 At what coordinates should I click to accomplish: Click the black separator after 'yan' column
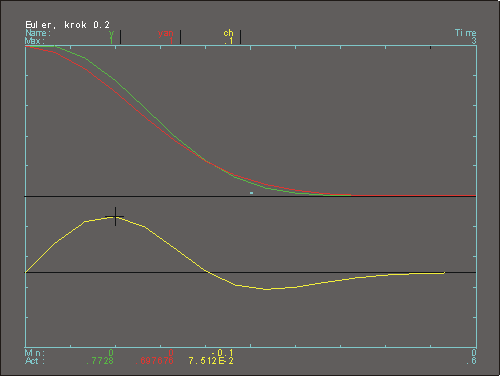[180, 37]
